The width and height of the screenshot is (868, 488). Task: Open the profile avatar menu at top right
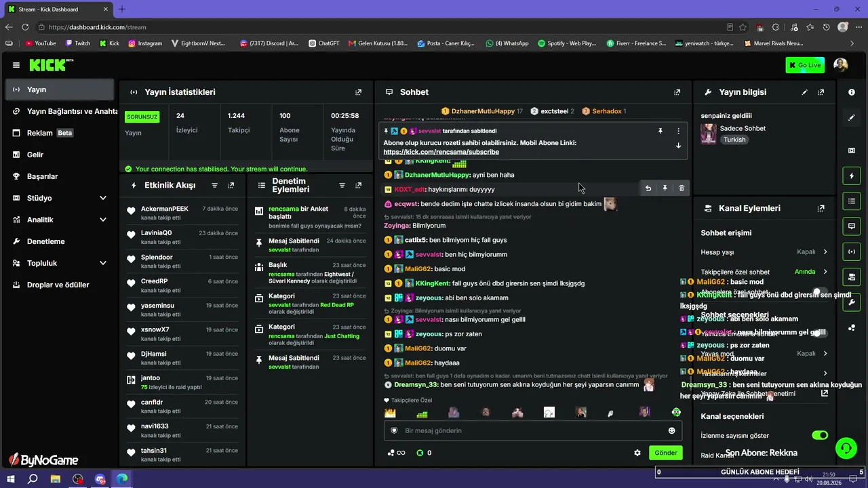[841, 65]
